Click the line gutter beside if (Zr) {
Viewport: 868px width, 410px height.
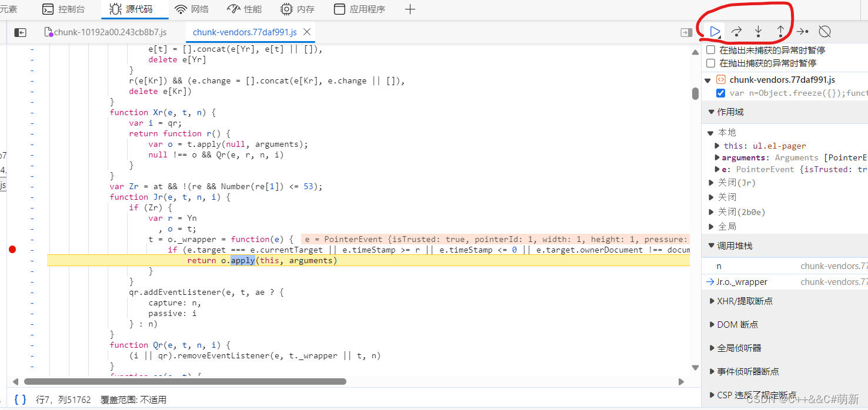[x=32, y=207]
